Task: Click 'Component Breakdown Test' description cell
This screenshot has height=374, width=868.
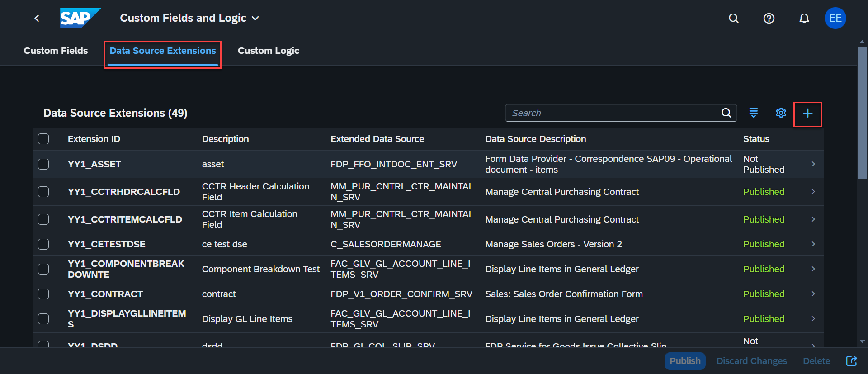Action: point(261,269)
